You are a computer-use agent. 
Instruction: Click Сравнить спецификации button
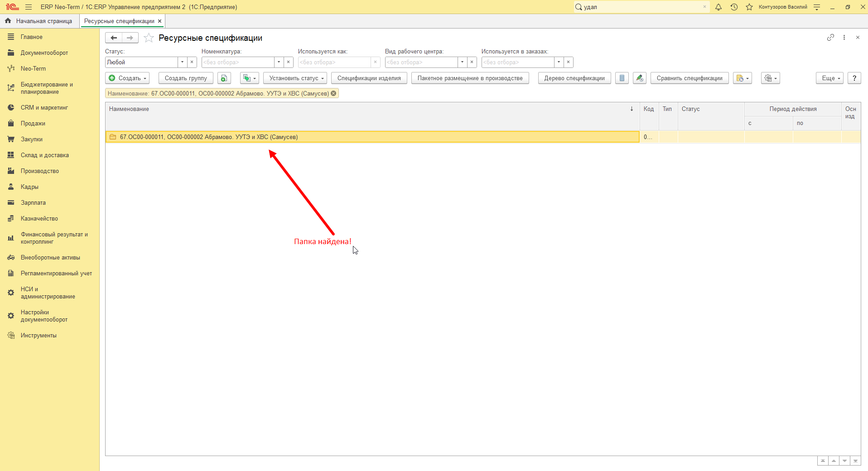(x=690, y=78)
